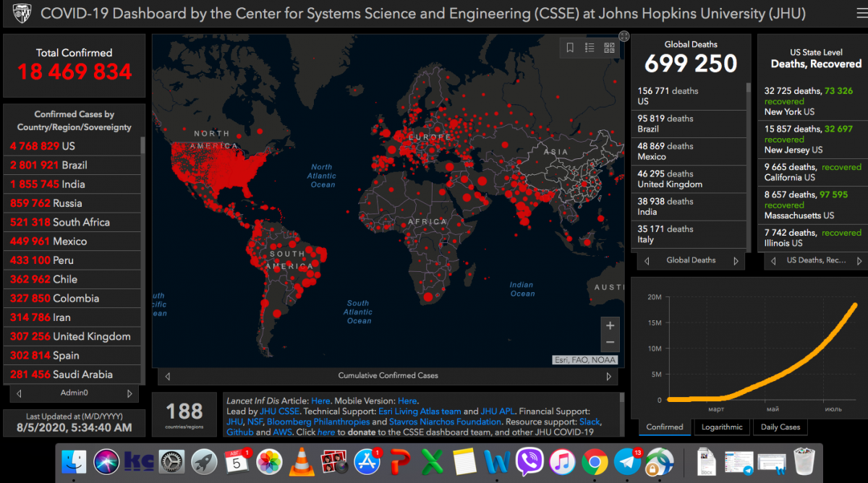
Task: Open the Slack resource support link
Action: tap(590, 422)
